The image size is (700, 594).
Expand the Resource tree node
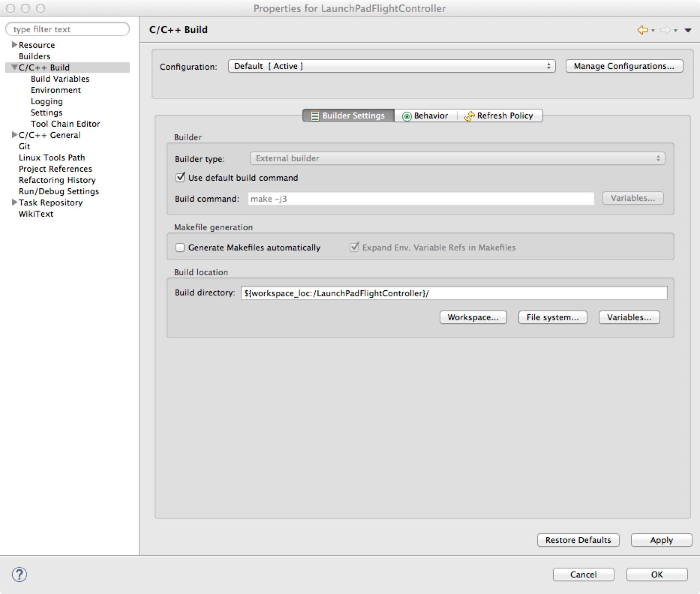point(15,45)
